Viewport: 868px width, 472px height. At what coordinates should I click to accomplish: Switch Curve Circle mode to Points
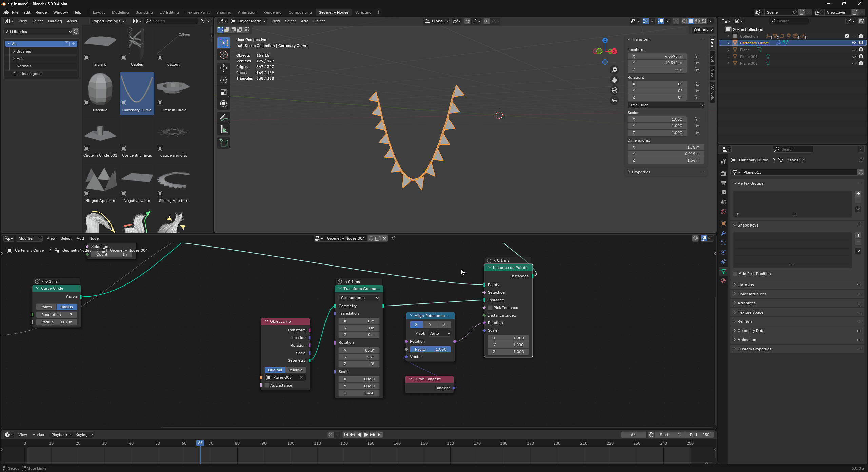(46, 307)
